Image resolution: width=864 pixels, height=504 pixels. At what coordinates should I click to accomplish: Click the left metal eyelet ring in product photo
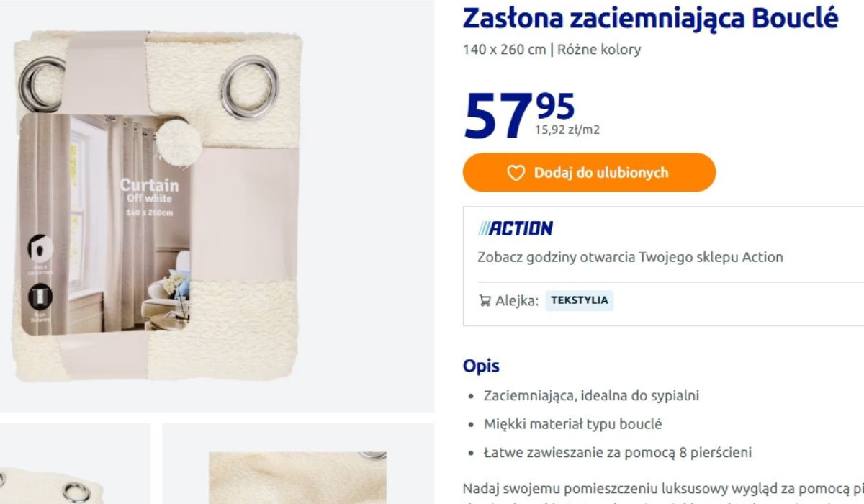click(x=40, y=86)
